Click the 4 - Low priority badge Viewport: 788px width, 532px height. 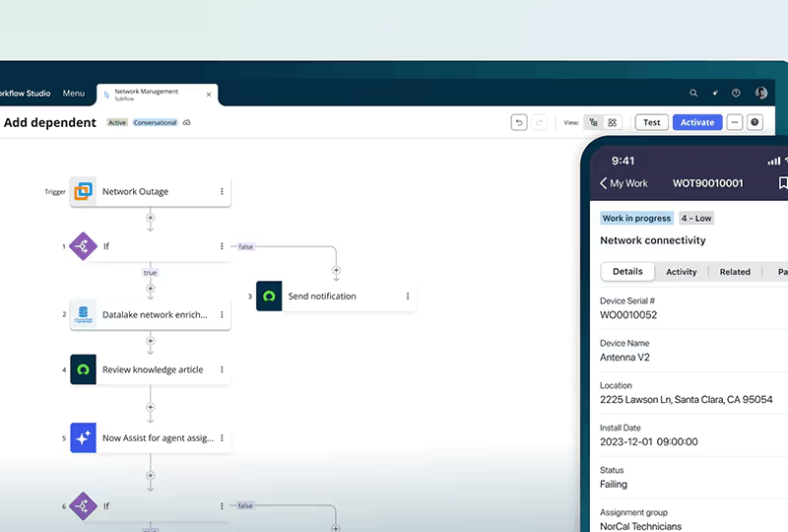point(696,219)
